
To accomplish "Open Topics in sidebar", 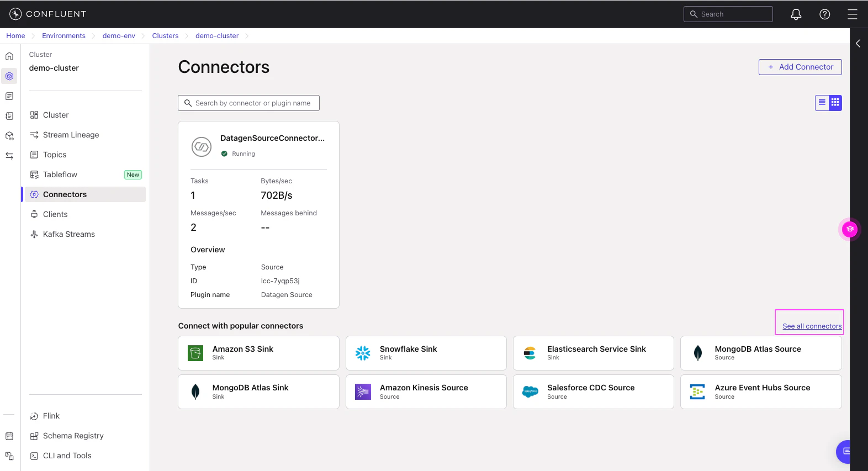I will click(x=85, y=155).
